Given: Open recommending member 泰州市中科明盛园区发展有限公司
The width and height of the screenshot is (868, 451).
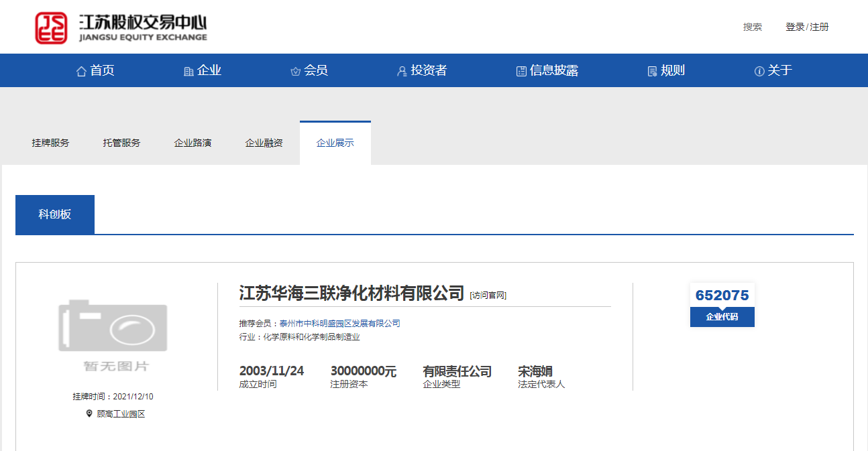Looking at the screenshot, I should tap(339, 323).
